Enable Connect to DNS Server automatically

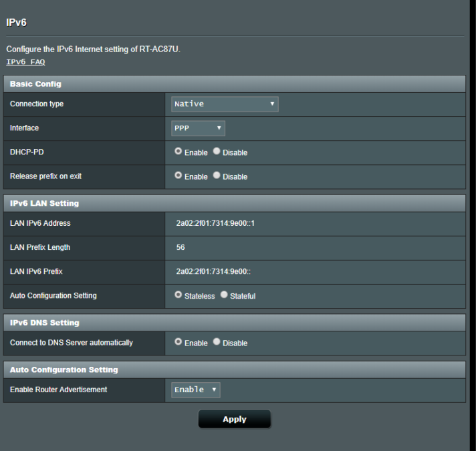(x=178, y=343)
